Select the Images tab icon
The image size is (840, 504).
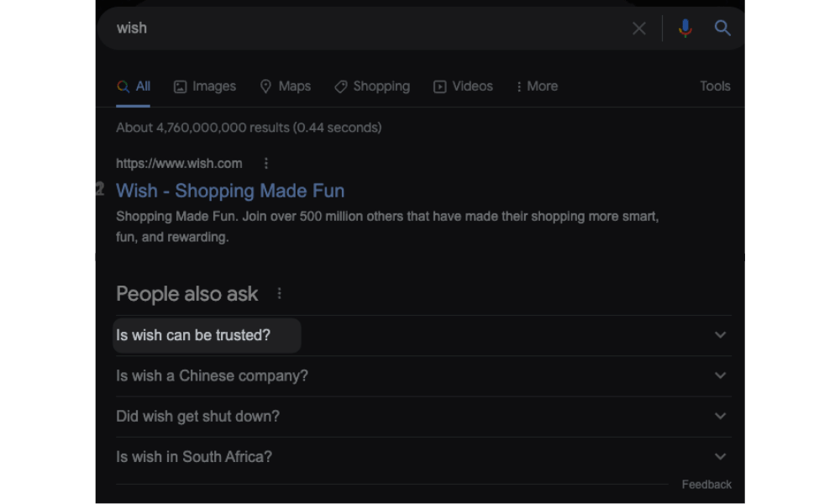[x=180, y=86]
